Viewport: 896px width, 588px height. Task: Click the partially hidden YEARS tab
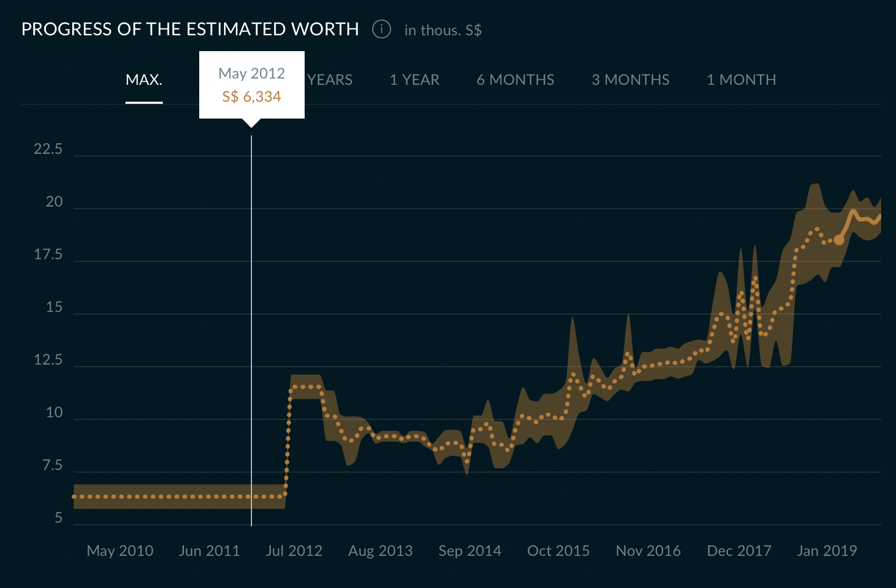330,80
